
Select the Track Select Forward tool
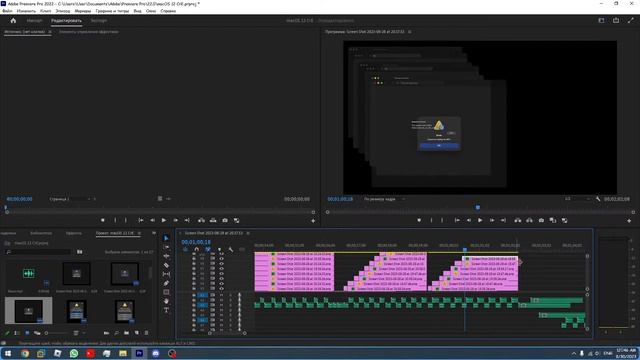click(166, 247)
